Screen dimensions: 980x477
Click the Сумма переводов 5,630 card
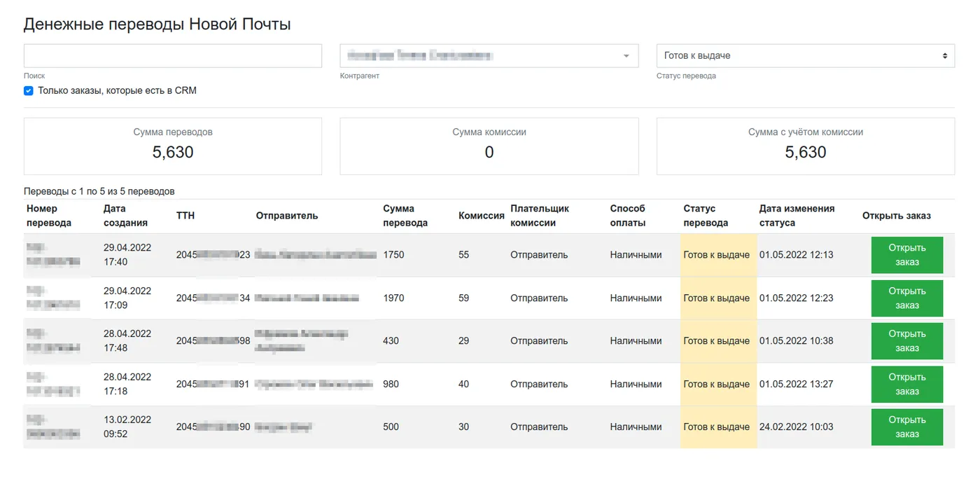173,146
